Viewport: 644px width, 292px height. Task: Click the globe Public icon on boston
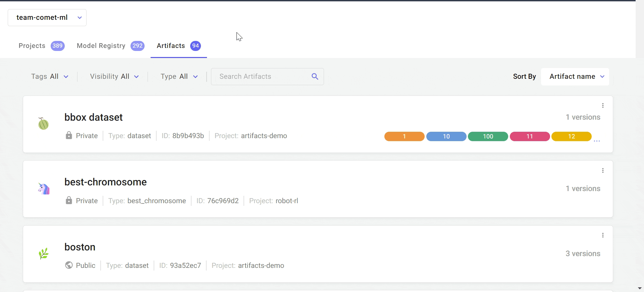pyautogui.click(x=69, y=265)
